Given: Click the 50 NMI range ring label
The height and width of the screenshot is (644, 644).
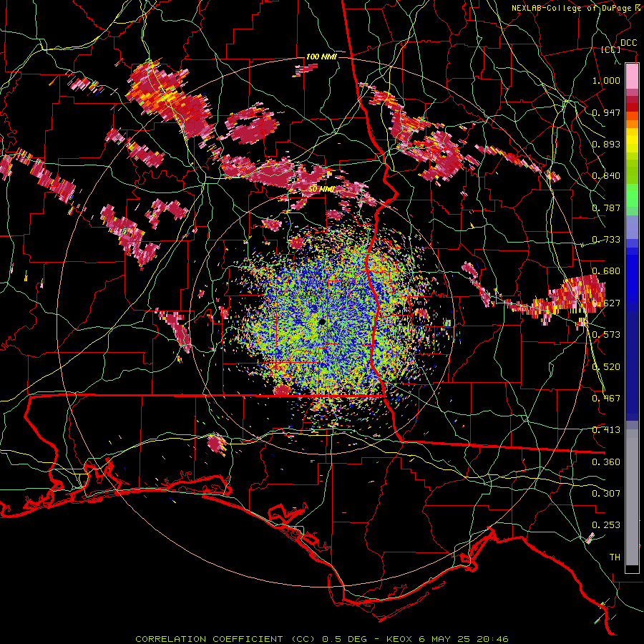Looking at the screenshot, I should (321, 190).
